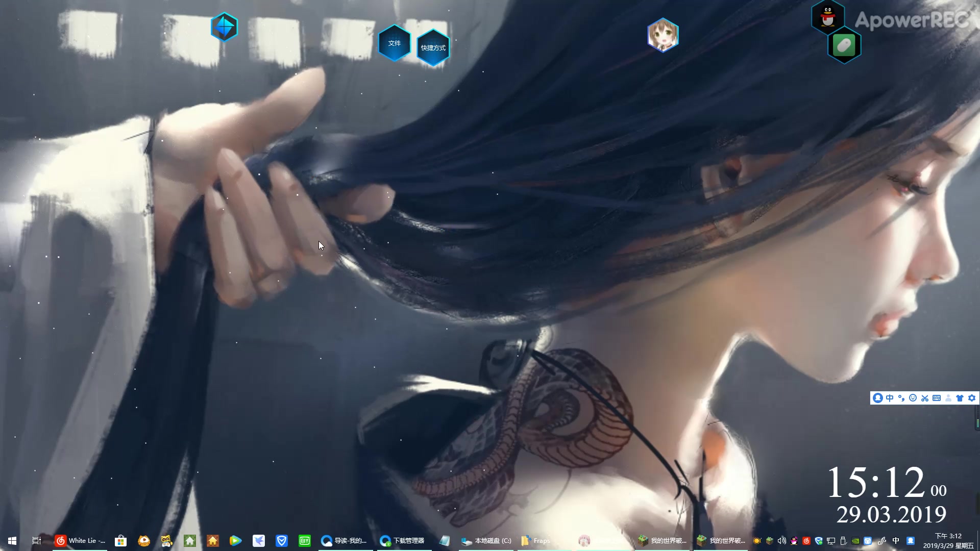
Task: Click the green mouse hexagon icon
Action: [844, 45]
